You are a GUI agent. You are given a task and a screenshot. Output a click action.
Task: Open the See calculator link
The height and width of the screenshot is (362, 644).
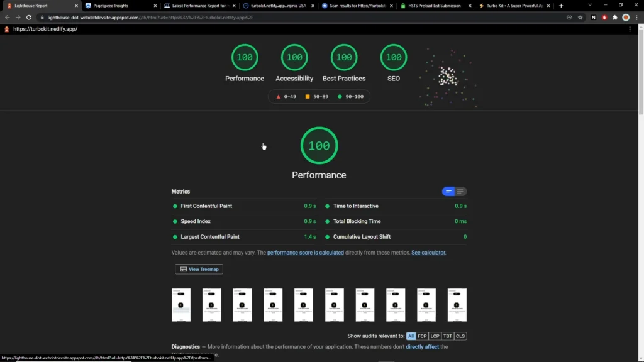[428, 253]
